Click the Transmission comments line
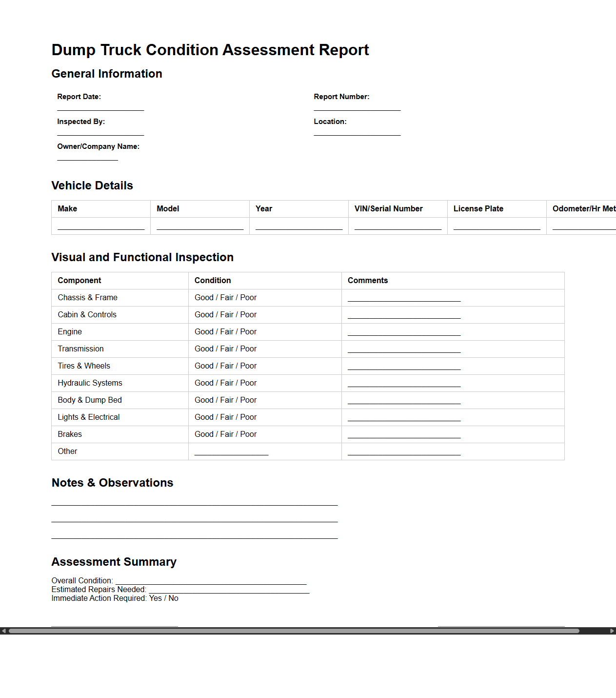The height and width of the screenshot is (698, 616). [403, 351]
